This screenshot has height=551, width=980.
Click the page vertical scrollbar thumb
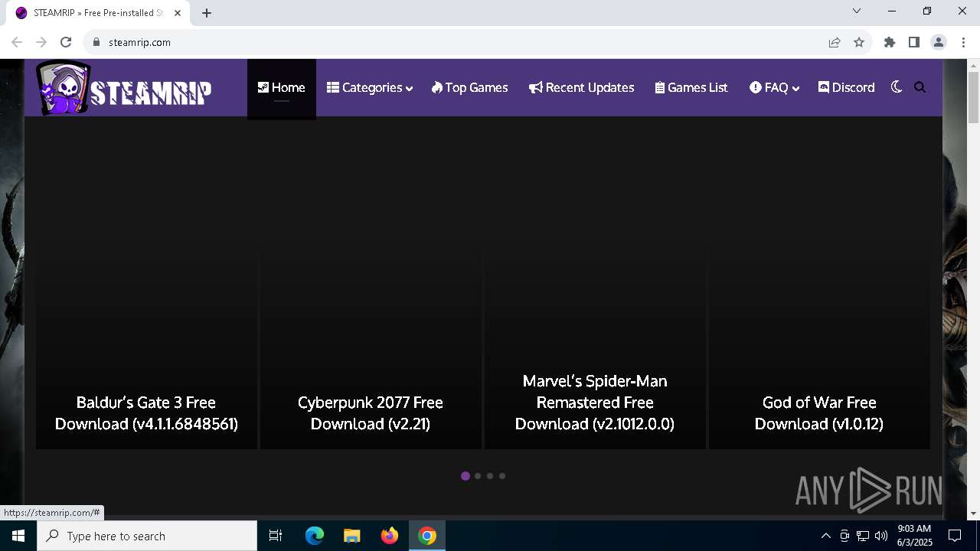(973, 97)
